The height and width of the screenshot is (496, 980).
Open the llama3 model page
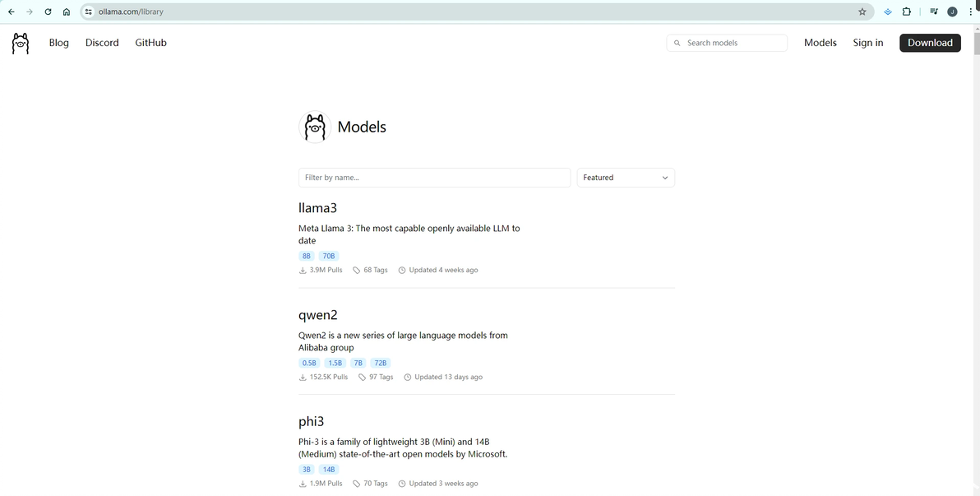click(x=317, y=208)
